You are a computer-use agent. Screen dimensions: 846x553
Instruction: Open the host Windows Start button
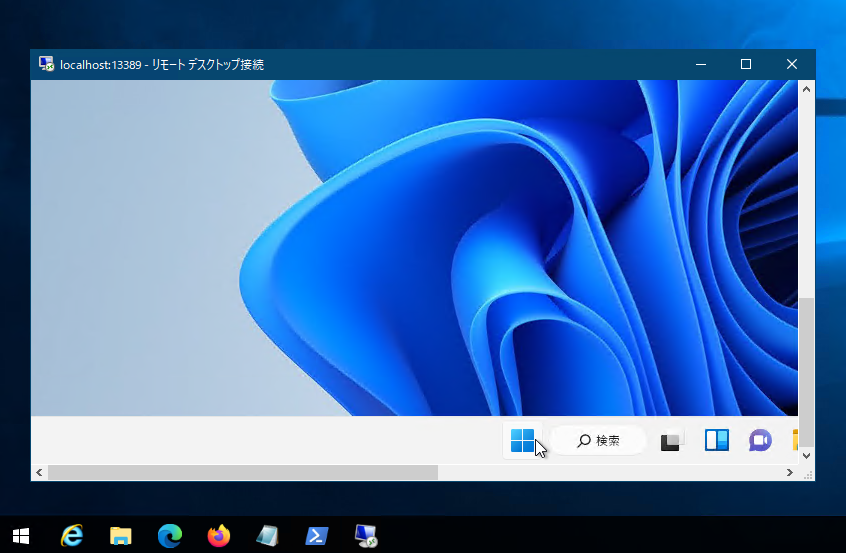pos(21,536)
